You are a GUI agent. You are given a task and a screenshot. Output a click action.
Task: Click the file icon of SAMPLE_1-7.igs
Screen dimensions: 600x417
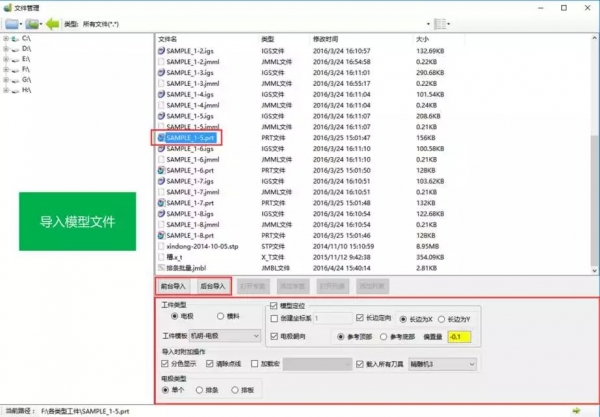(161, 181)
